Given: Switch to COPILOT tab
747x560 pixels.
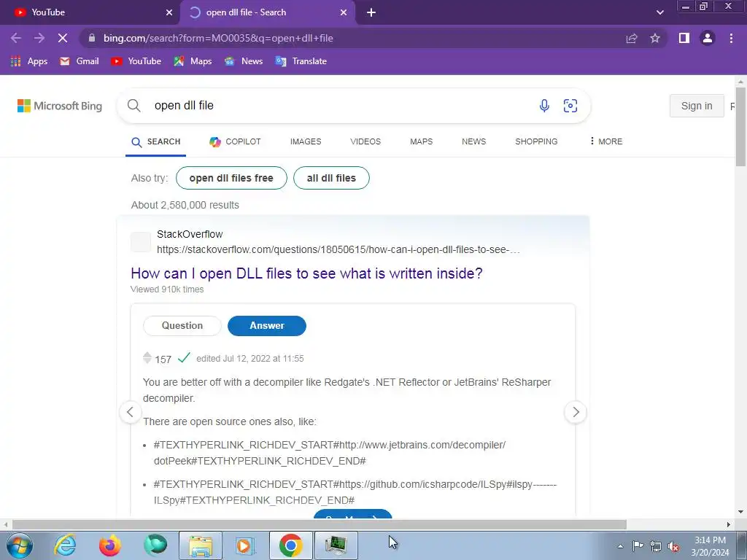Looking at the screenshot, I should 235,141.
